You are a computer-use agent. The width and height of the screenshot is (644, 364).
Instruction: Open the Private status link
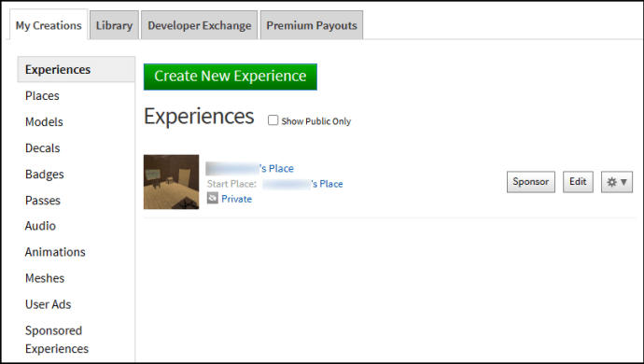tap(236, 199)
